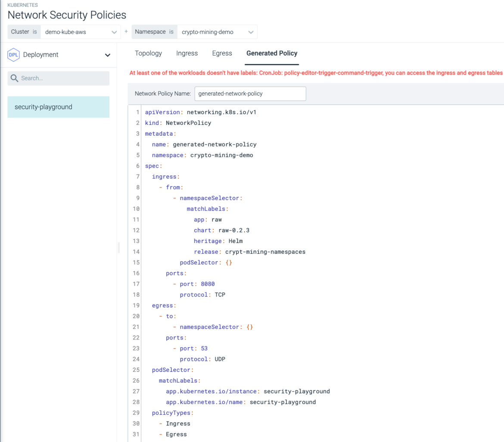Click the Network Policy Name input field
Screen dimensions: 504x442
[250, 93]
